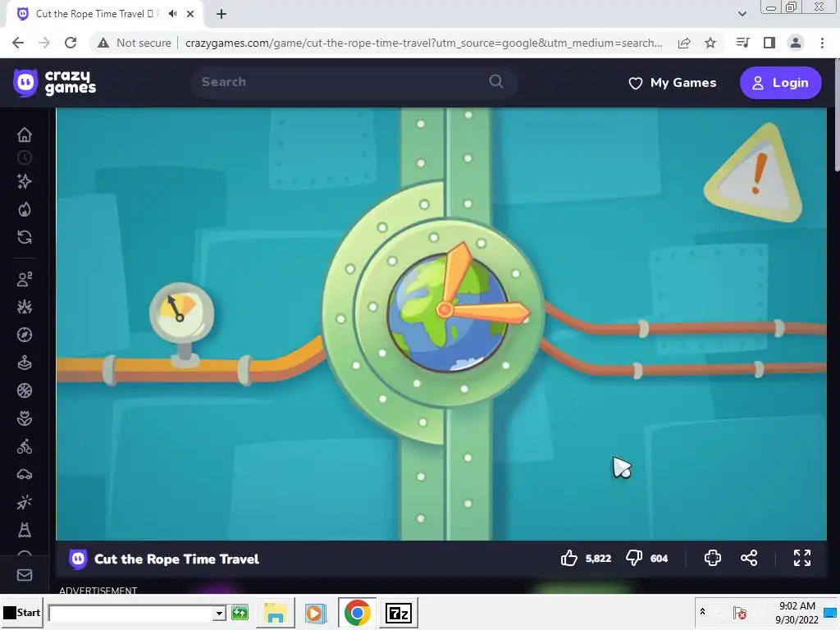
Task: Click the CrazyGames logo
Action: point(54,83)
